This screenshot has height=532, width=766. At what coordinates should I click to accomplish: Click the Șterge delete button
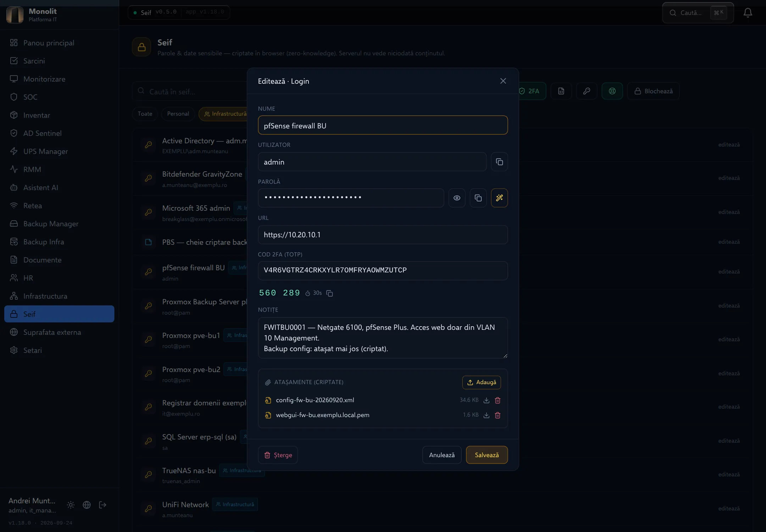point(278,455)
